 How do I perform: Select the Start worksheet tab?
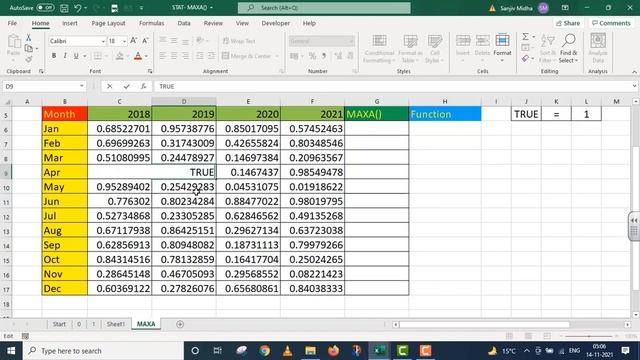(59, 324)
